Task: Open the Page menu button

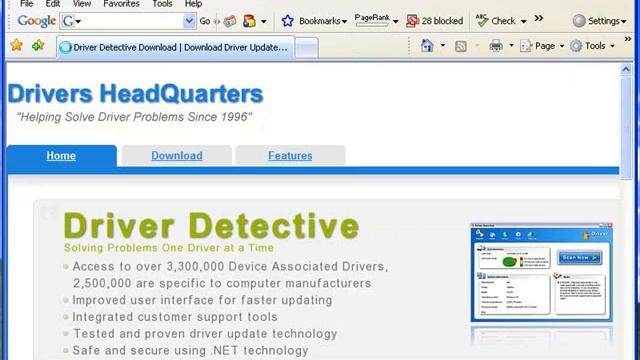Action: 542,46
